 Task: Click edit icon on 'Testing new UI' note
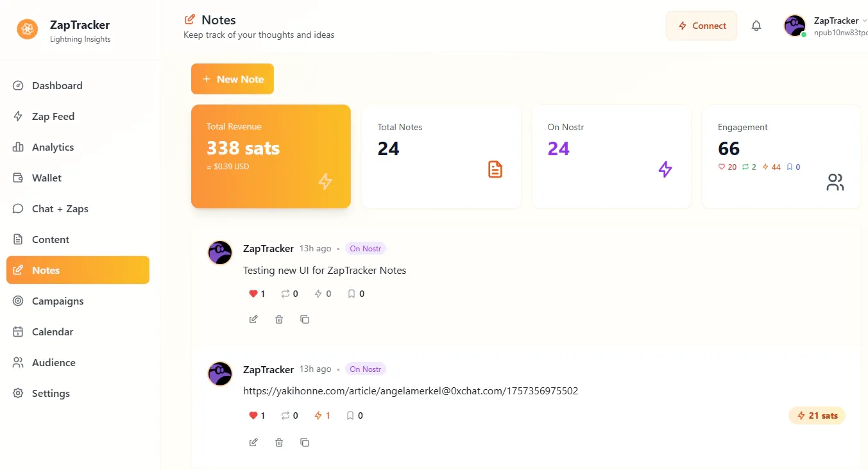(253, 319)
